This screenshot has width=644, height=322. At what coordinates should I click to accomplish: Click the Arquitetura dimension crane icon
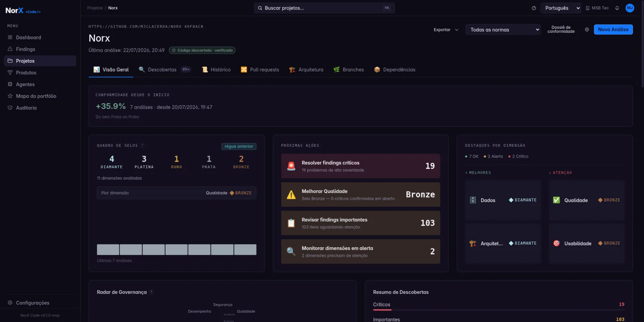point(473,244)
